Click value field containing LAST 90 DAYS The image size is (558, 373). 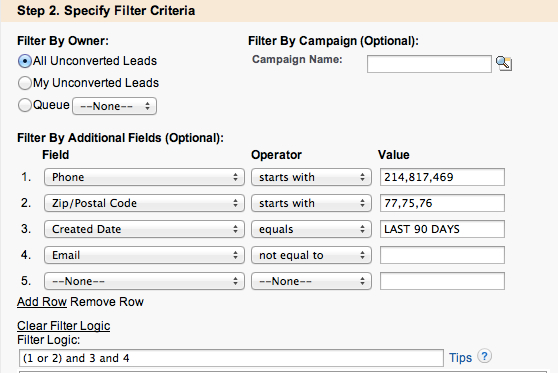point(442,229)
